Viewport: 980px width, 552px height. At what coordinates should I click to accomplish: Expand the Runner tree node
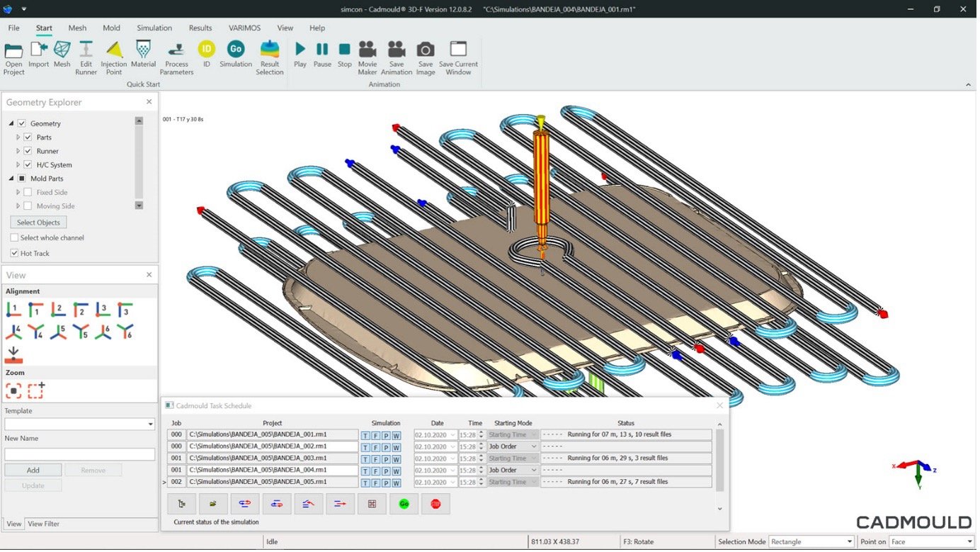click(x=18, y=151)
